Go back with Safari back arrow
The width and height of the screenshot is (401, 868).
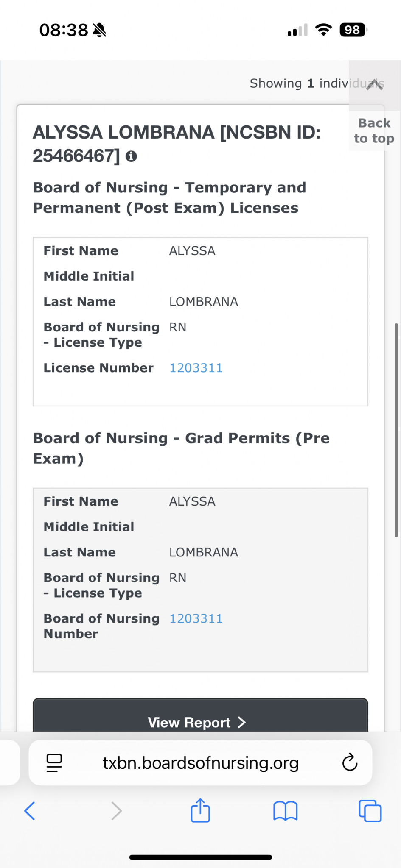[30, 811]
